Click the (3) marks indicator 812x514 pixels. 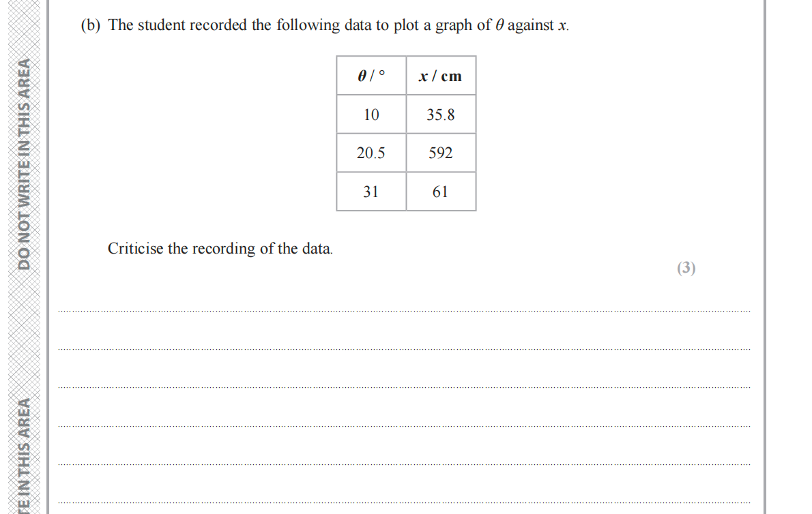(686, 269)
